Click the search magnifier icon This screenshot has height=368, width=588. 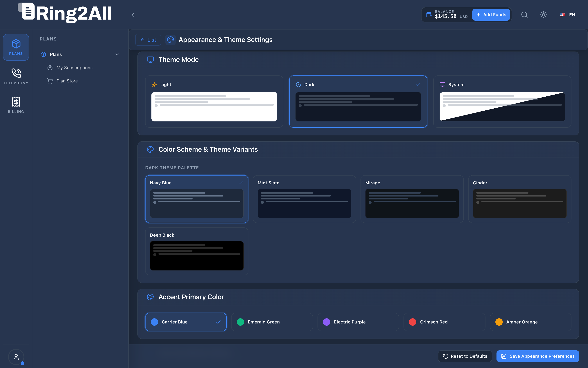coord(524,15)
